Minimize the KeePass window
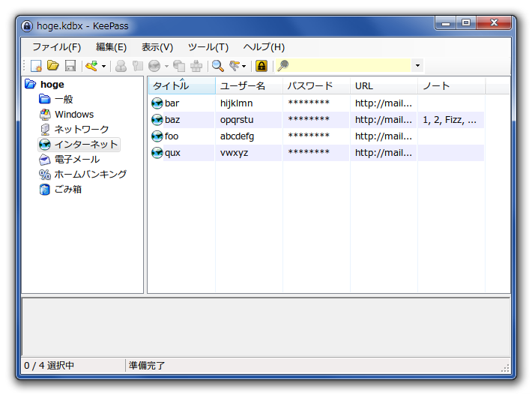This screenshot has width=532, height=395. click(446, 23)
